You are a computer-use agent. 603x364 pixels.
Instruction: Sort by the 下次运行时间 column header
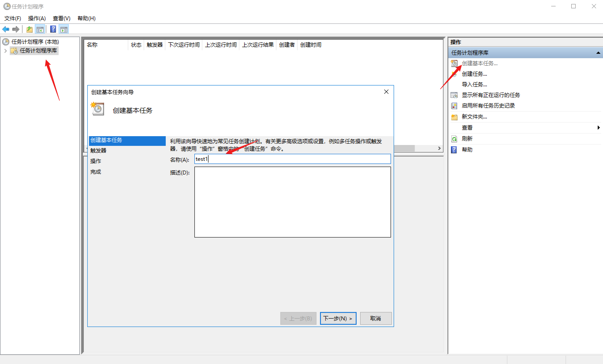184,45
